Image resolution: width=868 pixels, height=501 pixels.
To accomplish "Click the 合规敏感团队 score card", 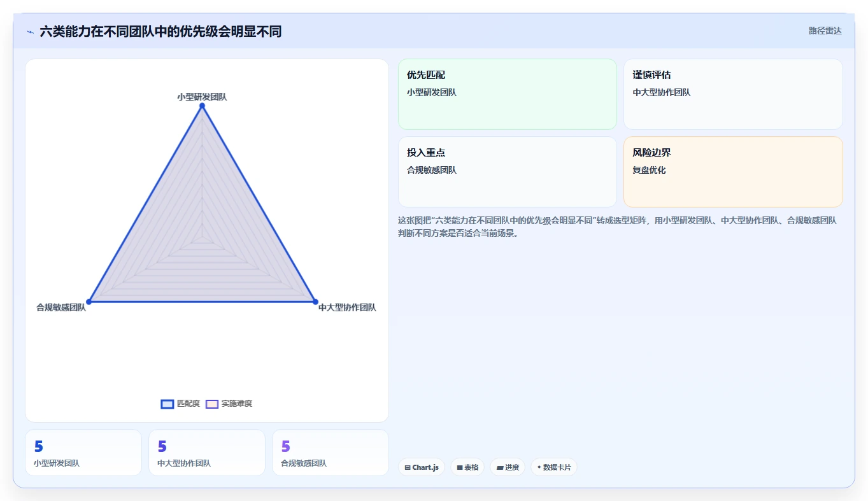I will pyautogui.click(x=331, y=453).
